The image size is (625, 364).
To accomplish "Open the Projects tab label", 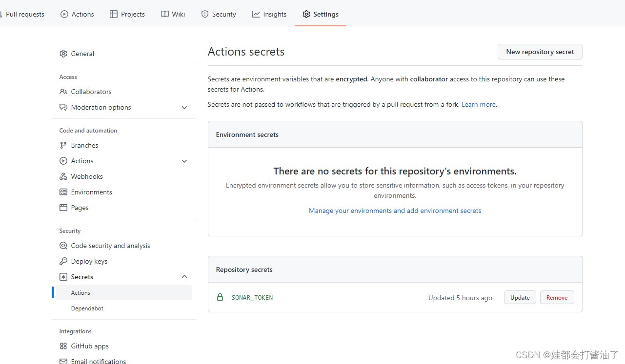I will click(x=133, y=14).
